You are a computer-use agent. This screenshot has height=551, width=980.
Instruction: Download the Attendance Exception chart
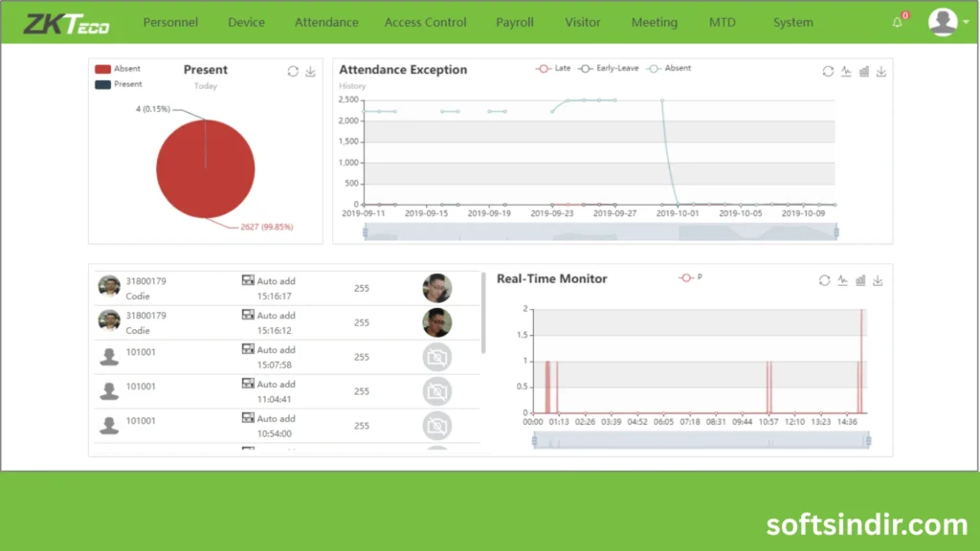coord(880,72)
